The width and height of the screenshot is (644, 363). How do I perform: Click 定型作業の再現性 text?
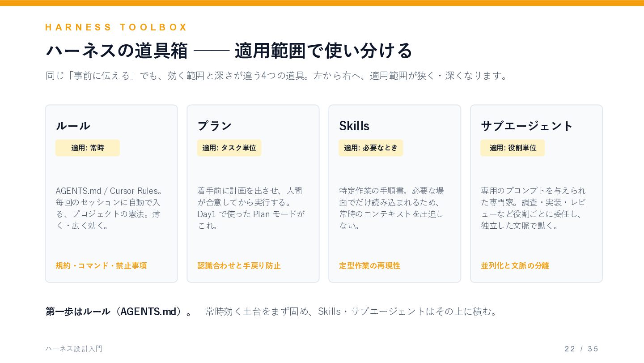click(x=370, y=265)
